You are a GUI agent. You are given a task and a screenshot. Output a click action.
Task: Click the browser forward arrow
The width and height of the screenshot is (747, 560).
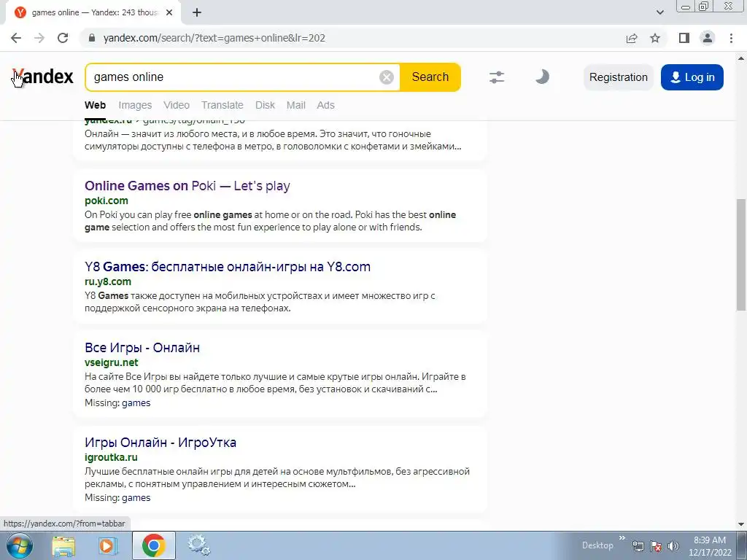point(39,38)
